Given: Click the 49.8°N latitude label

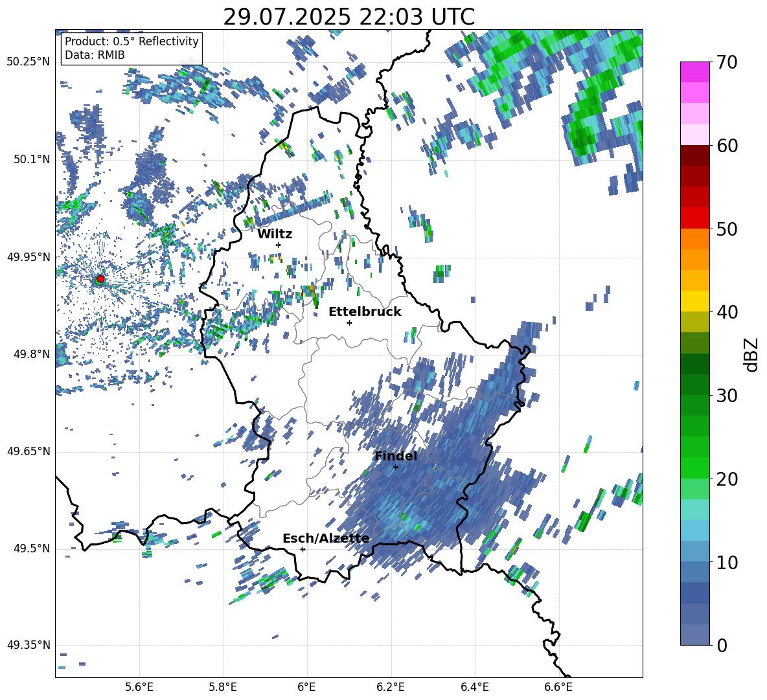Looking at the screenshot, I should click(x=31, y=354).
